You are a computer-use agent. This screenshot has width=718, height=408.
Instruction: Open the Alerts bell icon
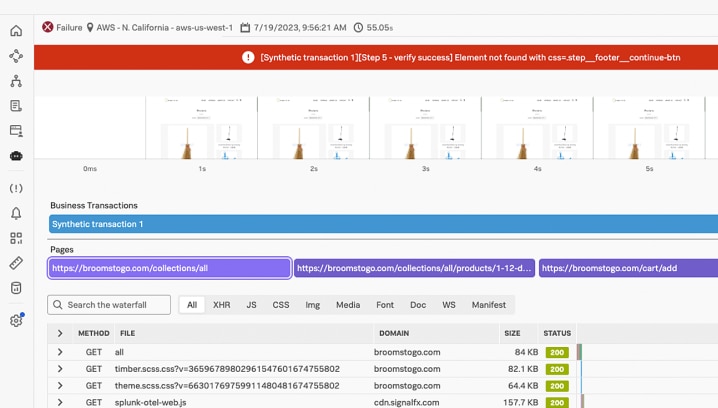point(16,214)
